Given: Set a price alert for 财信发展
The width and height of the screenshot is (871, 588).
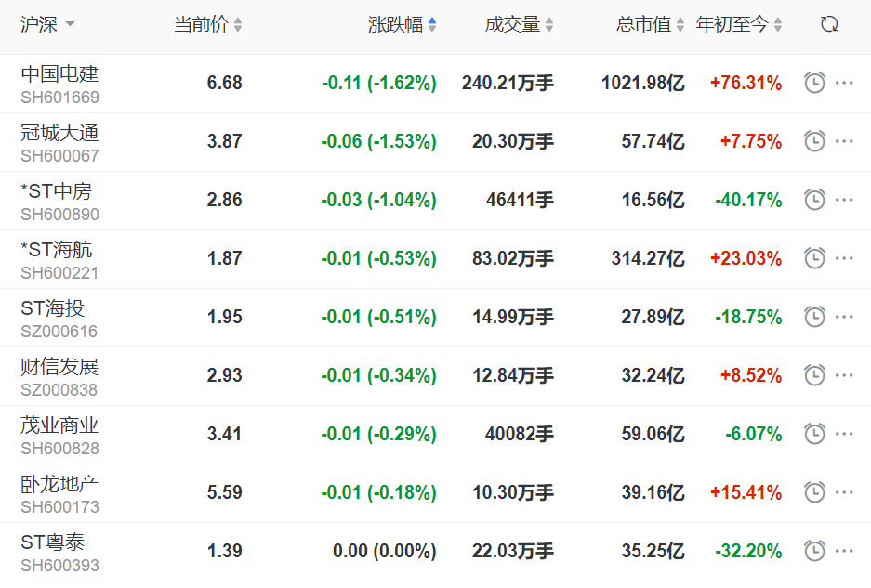Looking at the screenshot, I should [x=814, y=375].
